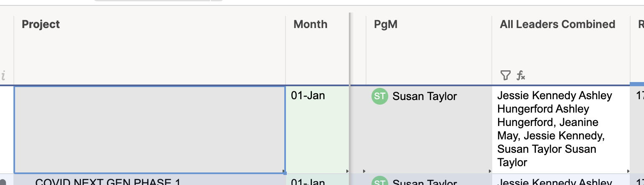The width and height of the screenshot is (644, 185).
Task: Select the cell starting 'Jessie Kennedy Ashley Hungerford'
Action: pos(561,130)
